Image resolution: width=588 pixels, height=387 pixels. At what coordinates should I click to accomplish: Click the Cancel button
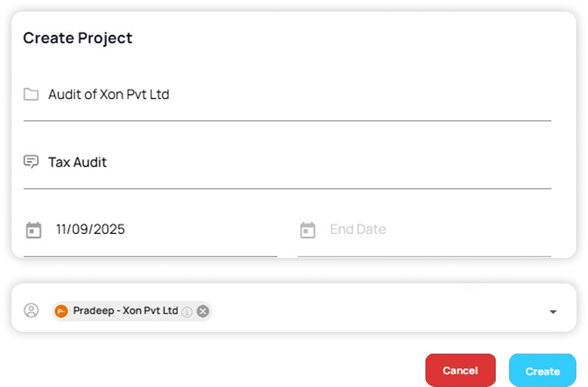(x=460, y=370)
